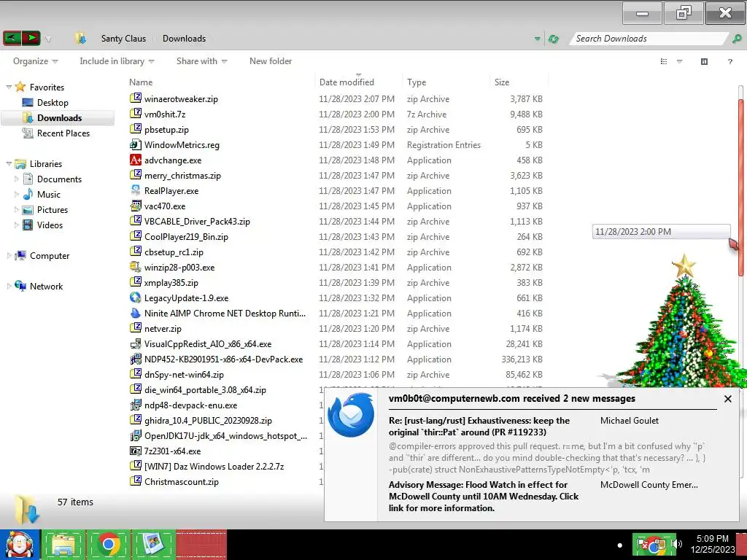The width and height of the screenshot is (747, 560).
Task: Open the Share with menu
Action: (201, 61)
